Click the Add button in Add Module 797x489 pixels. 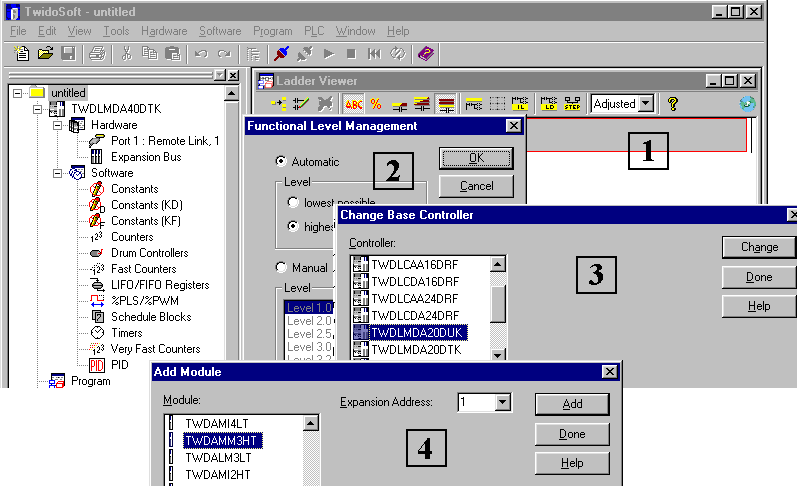click(572, 404)
